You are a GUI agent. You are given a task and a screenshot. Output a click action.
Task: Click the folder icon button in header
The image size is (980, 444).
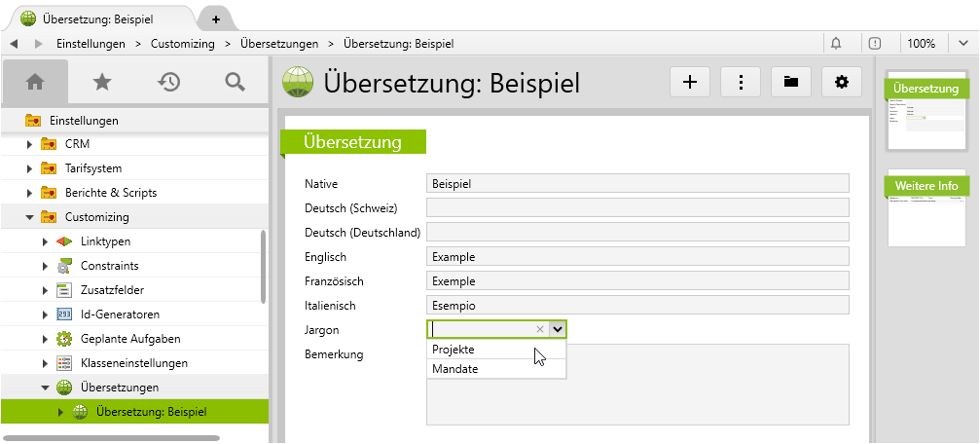(791, 83)
